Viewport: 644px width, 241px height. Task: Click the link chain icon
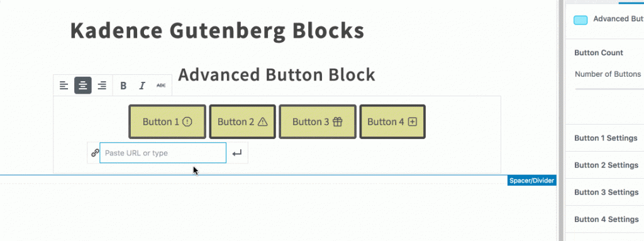tap(94, 153)
